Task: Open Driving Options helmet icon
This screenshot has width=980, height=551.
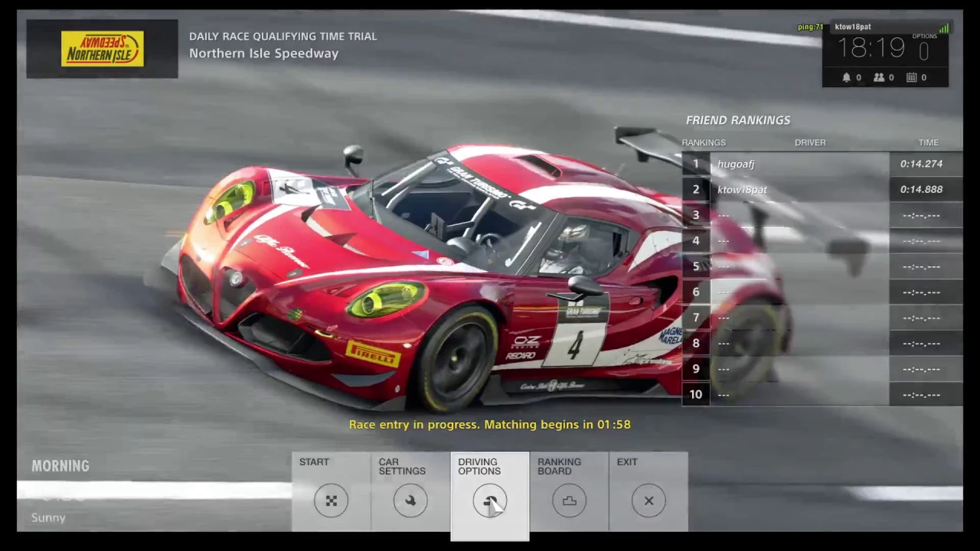Action: point(490,500)
